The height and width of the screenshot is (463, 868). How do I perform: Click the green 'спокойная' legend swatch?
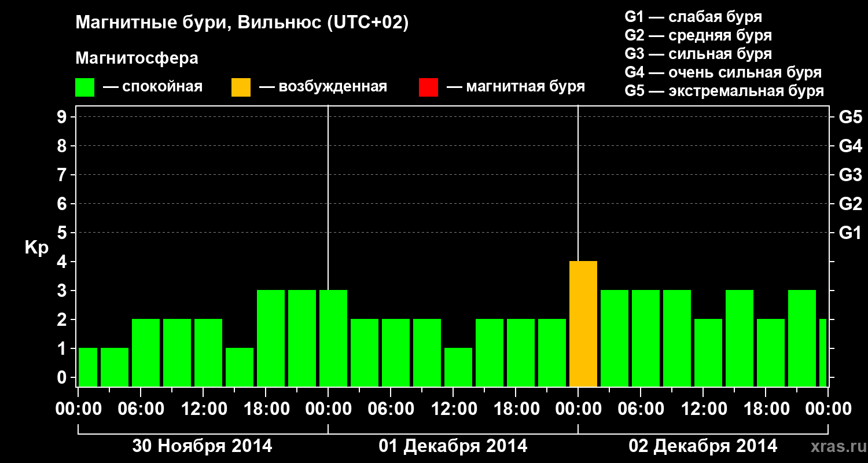click(84, 87)
